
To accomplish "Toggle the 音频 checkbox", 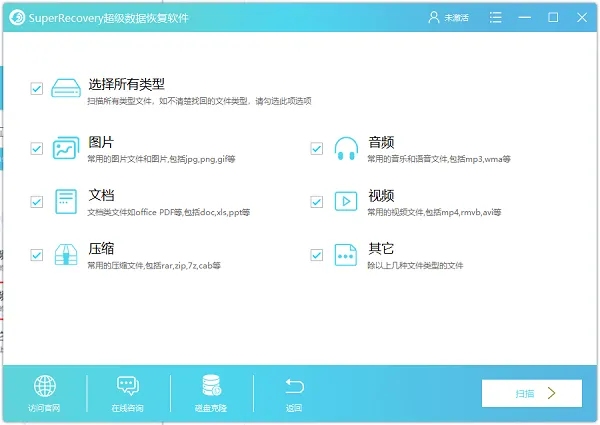I will pos(317,148).
